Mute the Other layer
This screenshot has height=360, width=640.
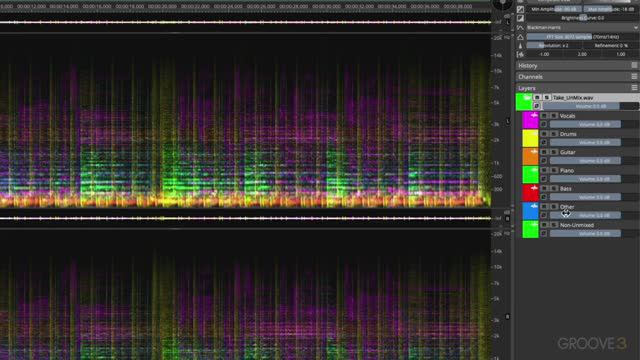pyautogui.click(x=544, y=207)
